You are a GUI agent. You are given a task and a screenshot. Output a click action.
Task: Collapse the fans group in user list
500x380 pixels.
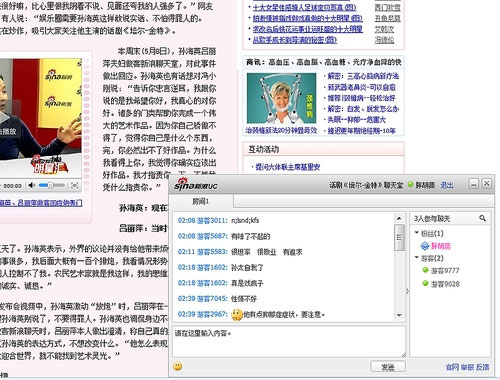(x=417, y=232)
